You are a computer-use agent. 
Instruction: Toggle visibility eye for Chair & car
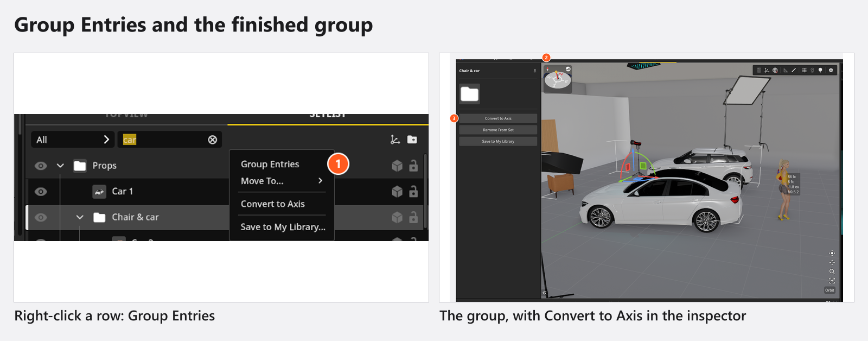point(41,217)
